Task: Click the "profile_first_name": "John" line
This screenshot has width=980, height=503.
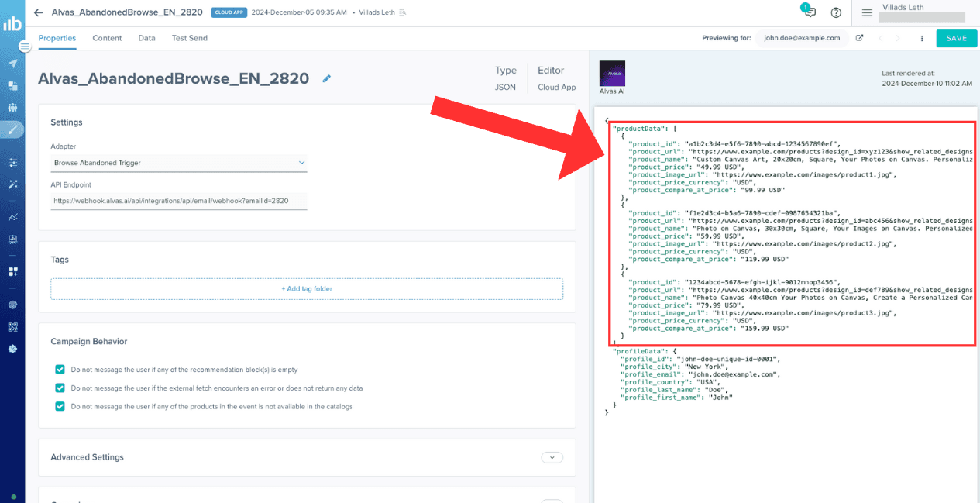Action: pyautogui.click(x=676, y=398)
